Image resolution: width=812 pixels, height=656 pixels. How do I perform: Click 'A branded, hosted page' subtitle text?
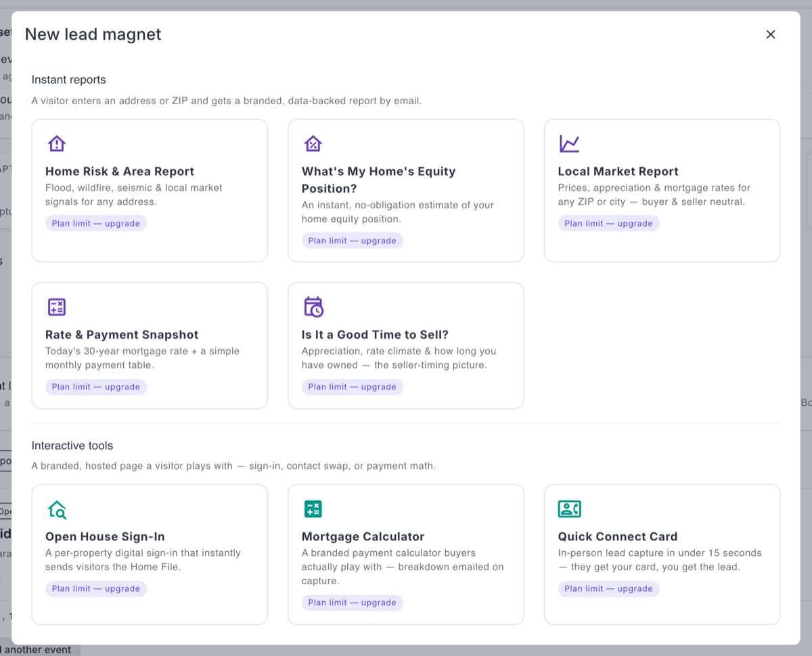click(x=233, y=466)
